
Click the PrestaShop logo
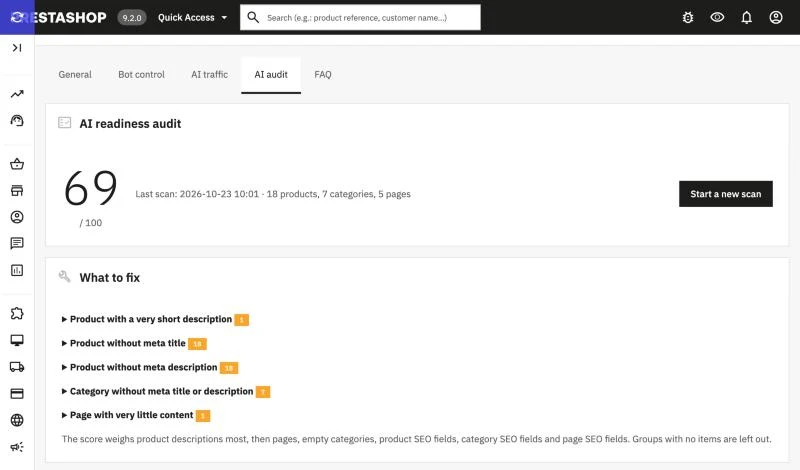58,17
